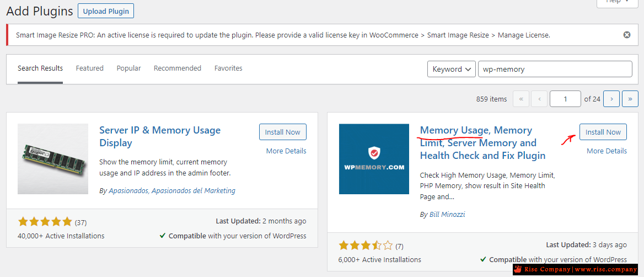
Task: Click the current page number field
Action: (565, 99)
